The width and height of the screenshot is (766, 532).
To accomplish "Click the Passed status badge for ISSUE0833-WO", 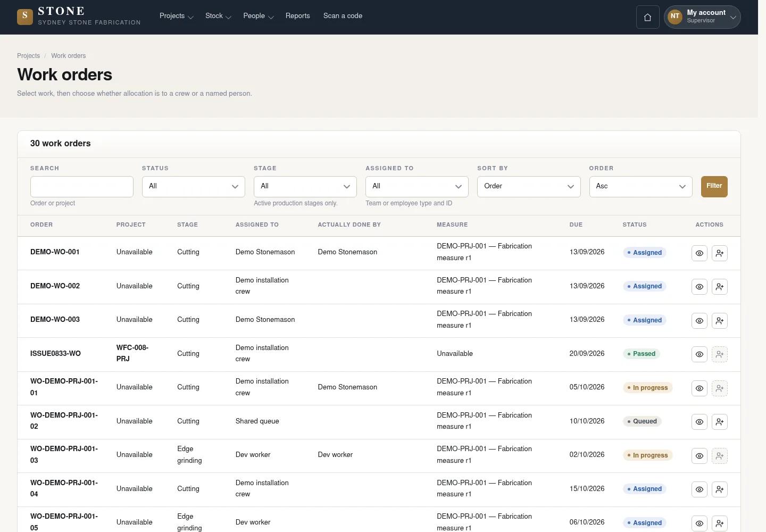I will pyautogui.click(x=641, y=354).
